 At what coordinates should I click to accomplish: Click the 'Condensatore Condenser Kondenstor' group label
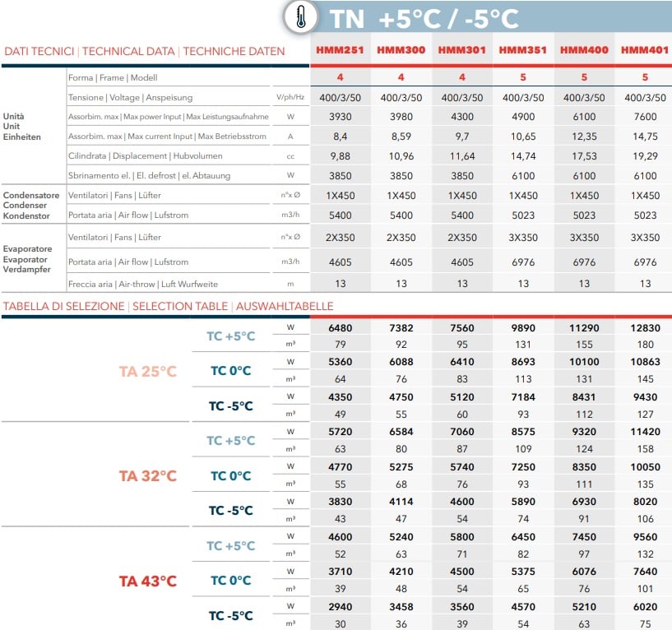coord(31,206)
